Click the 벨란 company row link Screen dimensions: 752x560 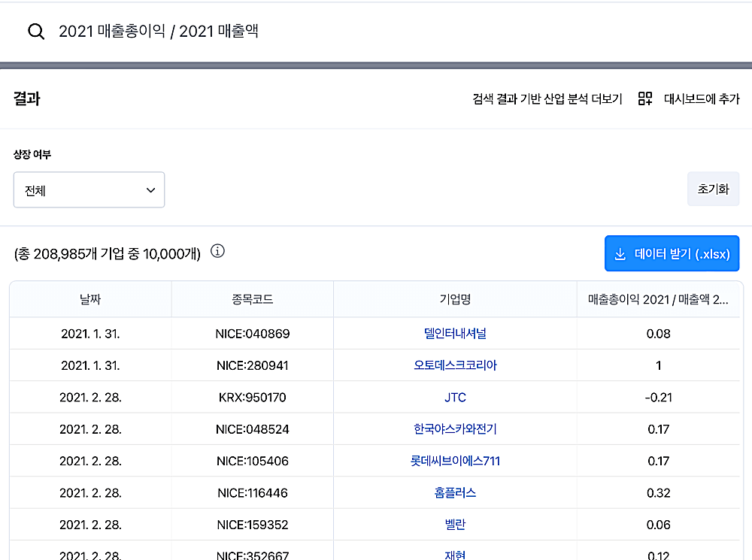pyautogui.click(x=456, y=524)
